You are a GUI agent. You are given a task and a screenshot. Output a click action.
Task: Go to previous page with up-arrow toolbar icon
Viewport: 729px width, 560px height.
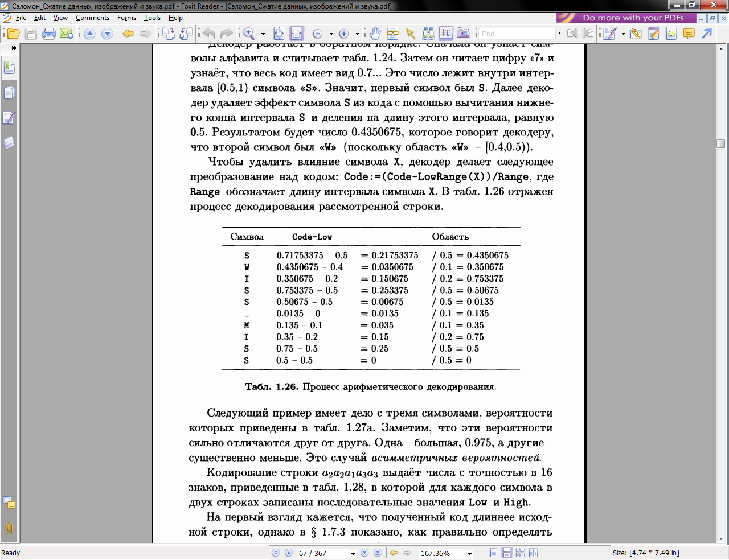89,34
